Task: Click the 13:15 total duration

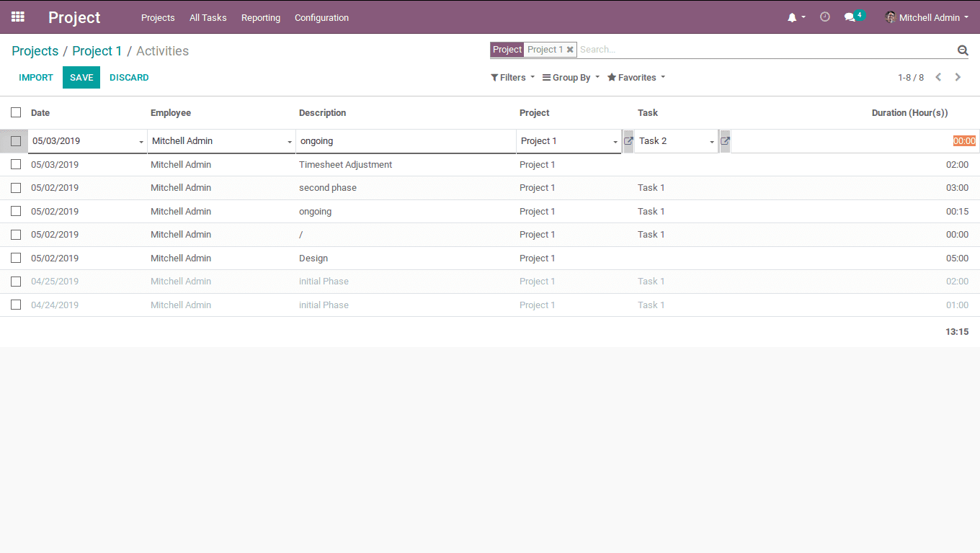Action: pos(957,332)
